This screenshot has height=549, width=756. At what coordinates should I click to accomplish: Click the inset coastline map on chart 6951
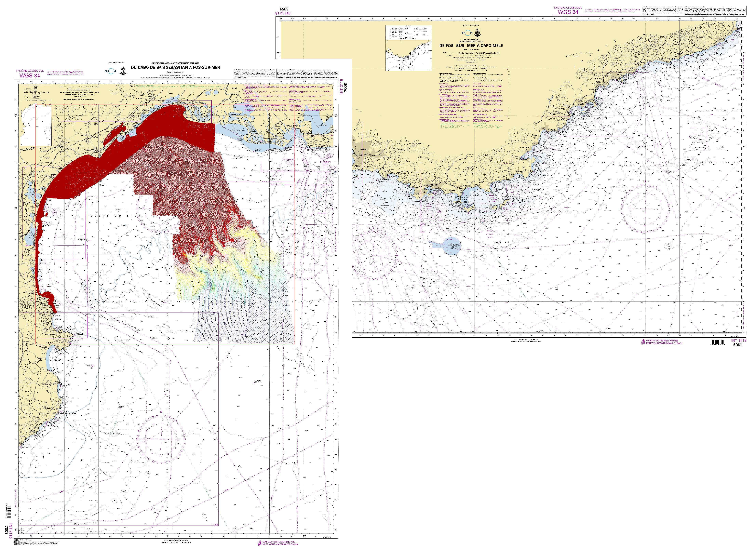coord(408,55)
